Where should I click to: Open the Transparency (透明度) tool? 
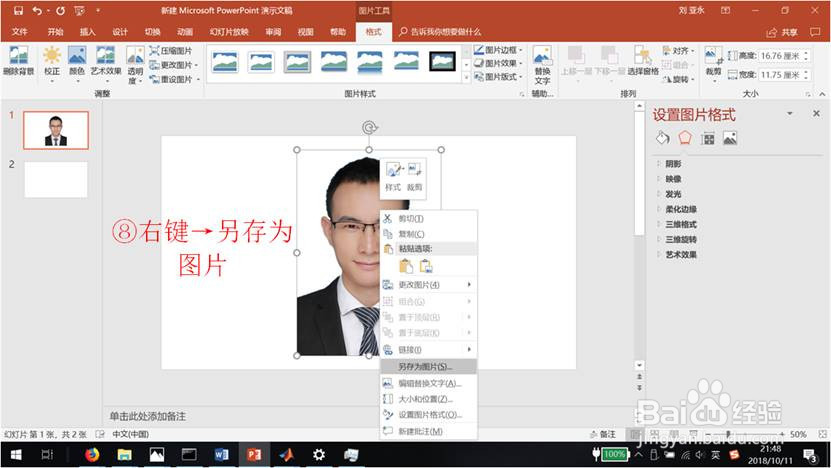(x=135, y=65)
